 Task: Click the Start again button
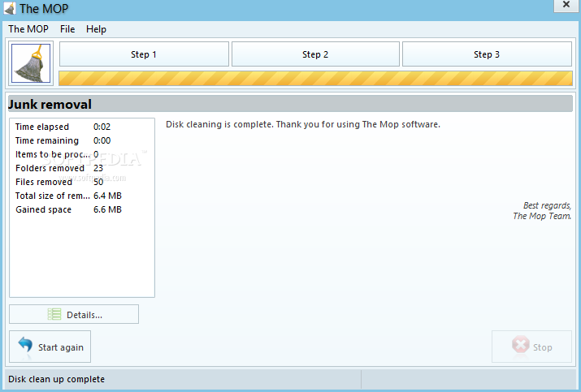(x=50, y=347)
